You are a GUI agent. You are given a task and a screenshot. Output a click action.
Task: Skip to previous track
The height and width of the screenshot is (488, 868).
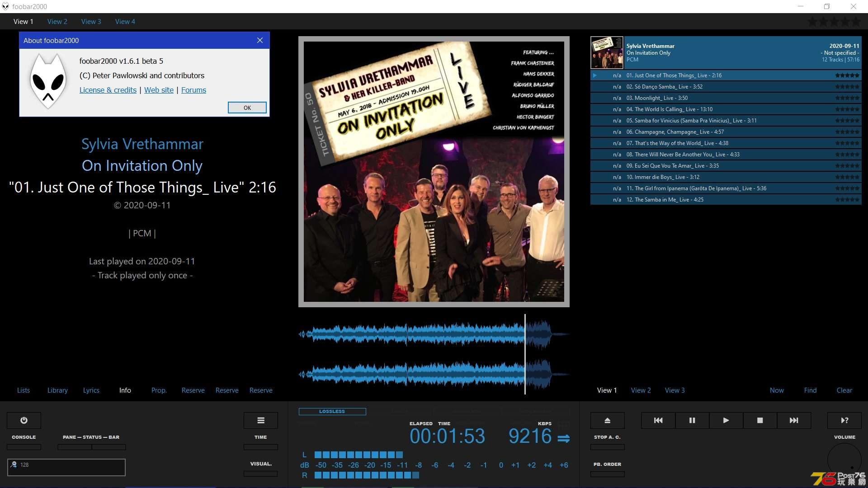pos(658,420)
